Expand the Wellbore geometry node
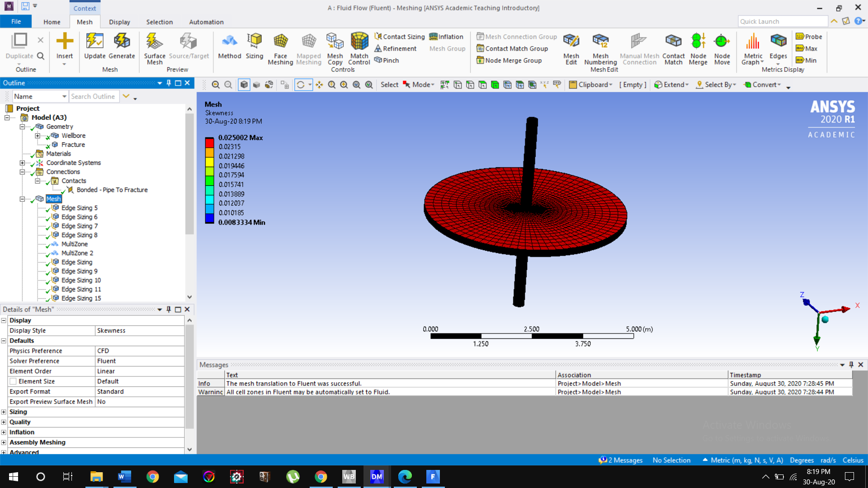The image size is (868, 488). pyautogui.click(x=38, y=136)
